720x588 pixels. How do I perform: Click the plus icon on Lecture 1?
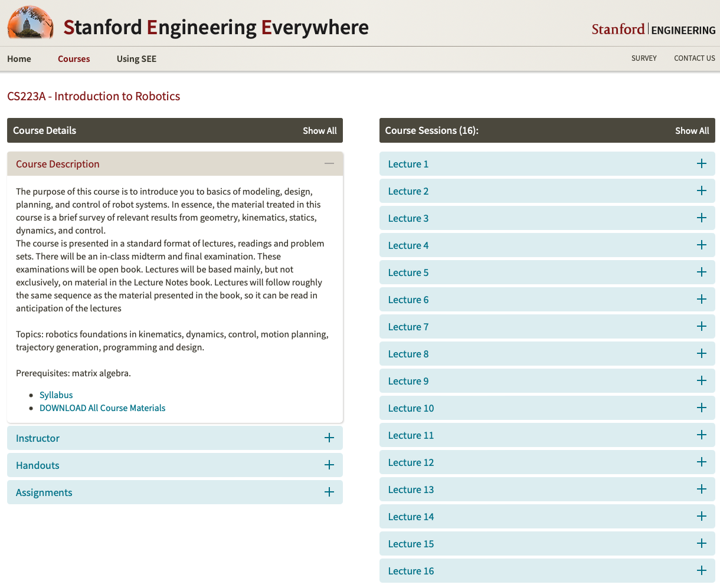point(702,163)
